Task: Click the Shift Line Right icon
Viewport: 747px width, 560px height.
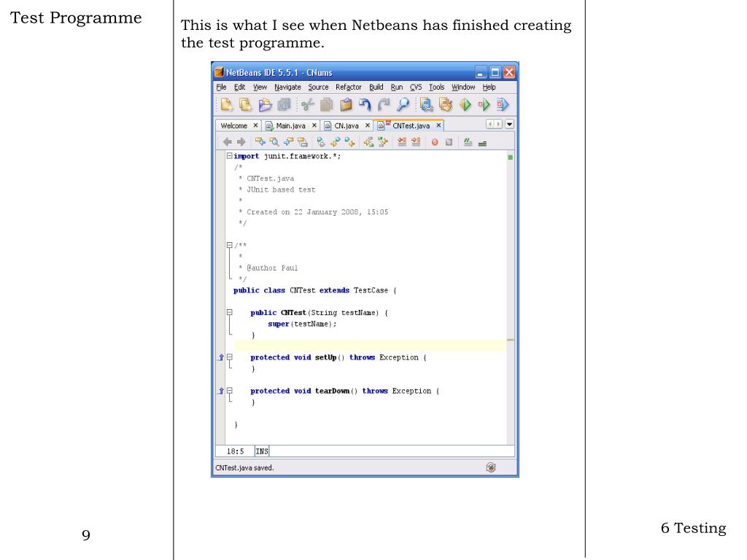Action: (x=416, y=142)
